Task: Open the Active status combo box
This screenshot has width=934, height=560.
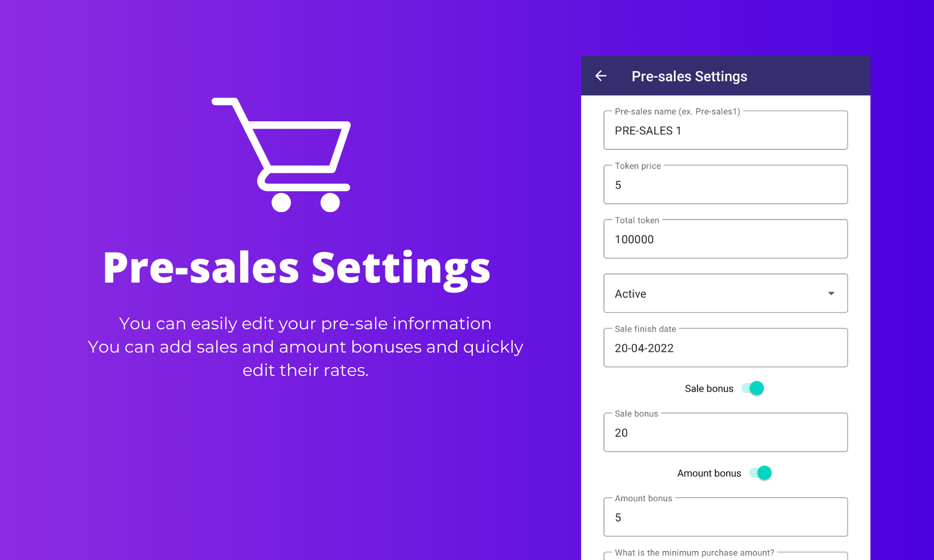Action: tap(725, 293)
